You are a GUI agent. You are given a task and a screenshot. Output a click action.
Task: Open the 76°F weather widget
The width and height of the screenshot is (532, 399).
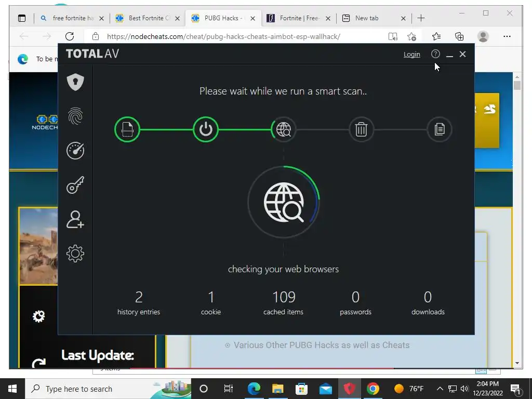click(x=409, y=389)
